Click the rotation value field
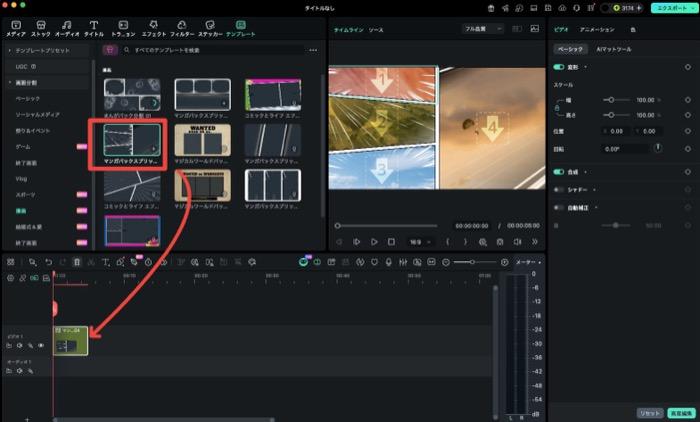Screen dimensions: 700x422 pyautogui.click(x=624, y=149)
